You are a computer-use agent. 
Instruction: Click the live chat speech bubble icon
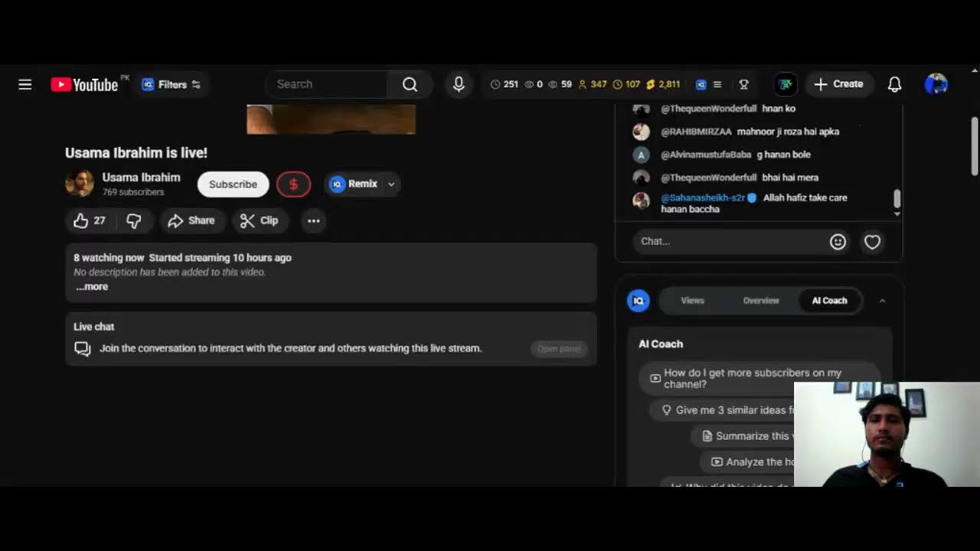[83, 349]
